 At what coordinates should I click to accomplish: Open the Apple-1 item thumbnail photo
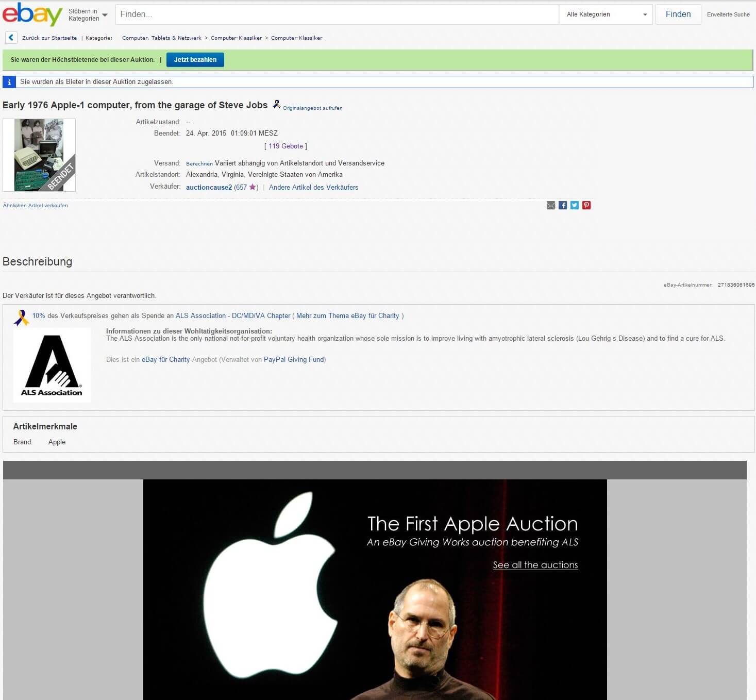click(39, 155)
